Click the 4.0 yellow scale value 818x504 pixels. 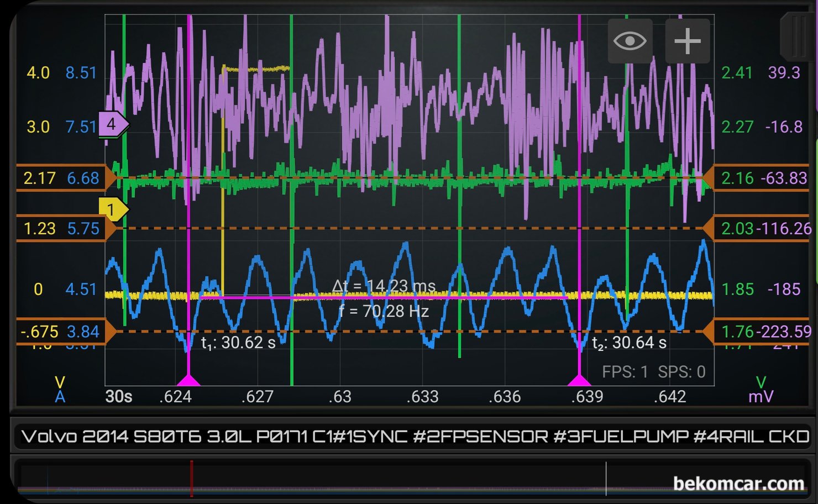point(38,73)
